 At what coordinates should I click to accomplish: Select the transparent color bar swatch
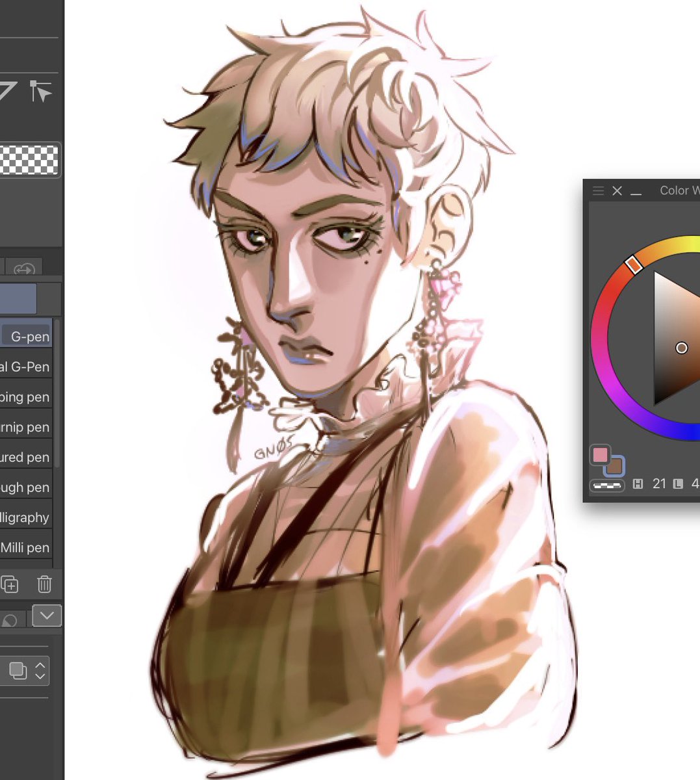(606, 484)
